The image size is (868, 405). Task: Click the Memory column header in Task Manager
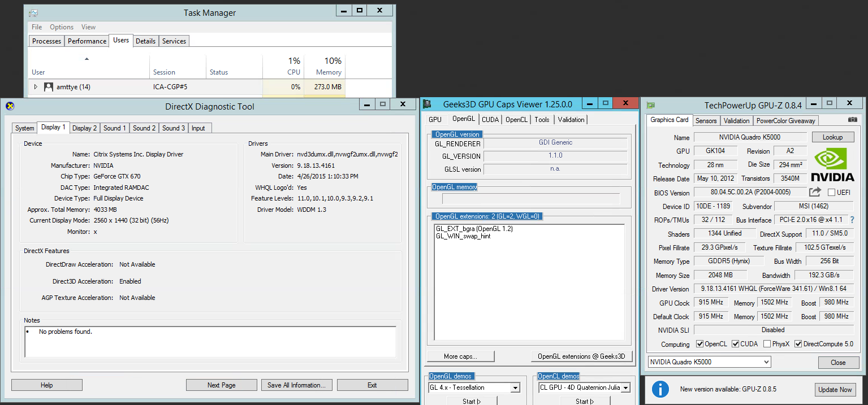coord(325,66)
